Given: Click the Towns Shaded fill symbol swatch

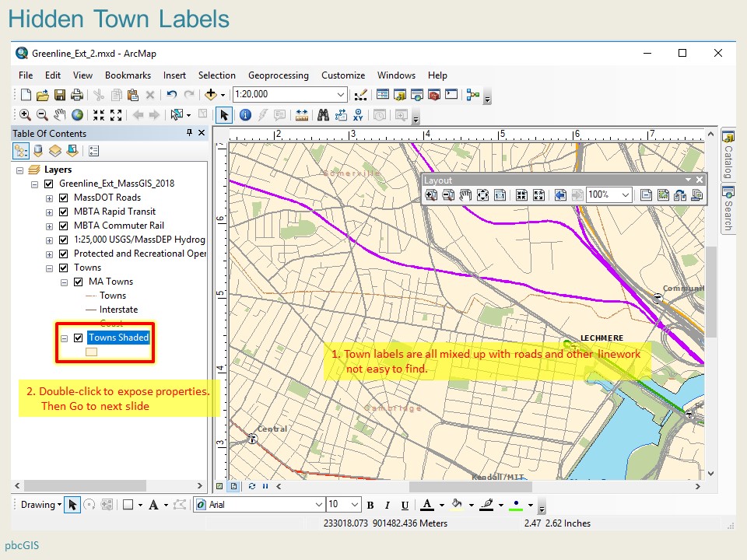Looking at the screenshot, I should pos(92,352).
